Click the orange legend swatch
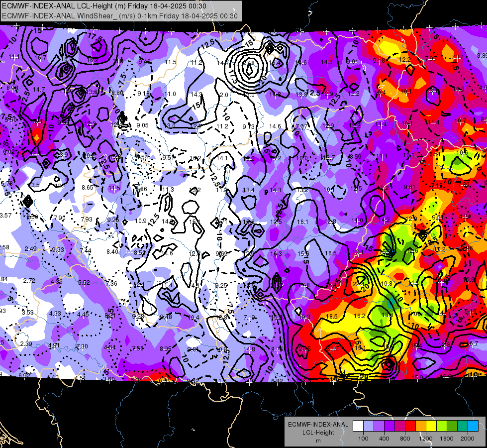This screenshot has width=487, height=448. point(420,426)
